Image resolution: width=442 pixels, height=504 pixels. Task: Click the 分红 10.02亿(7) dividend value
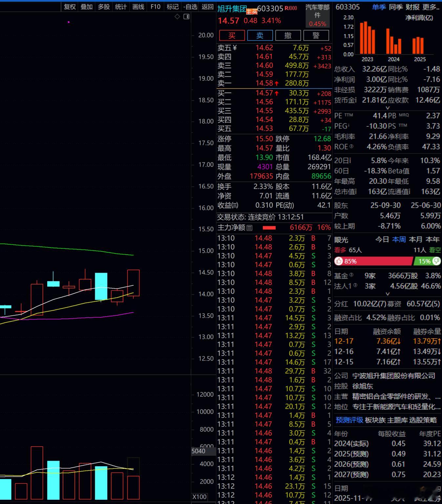tap(369, 304)
